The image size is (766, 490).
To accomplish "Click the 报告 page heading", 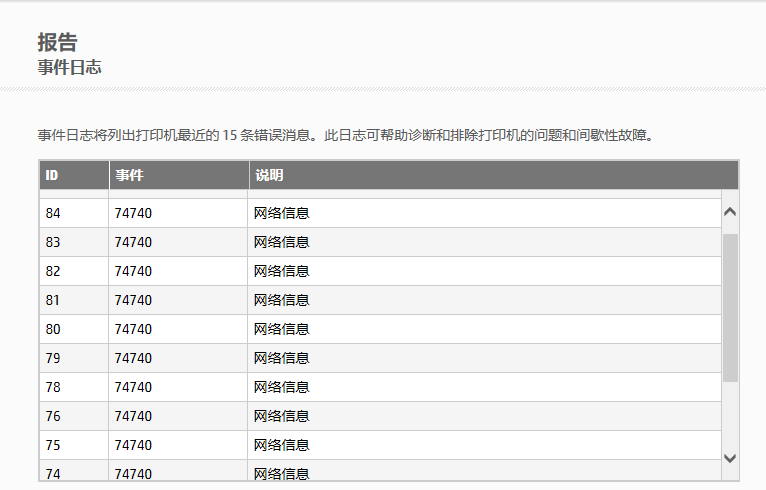I will (x=57, y=42).
